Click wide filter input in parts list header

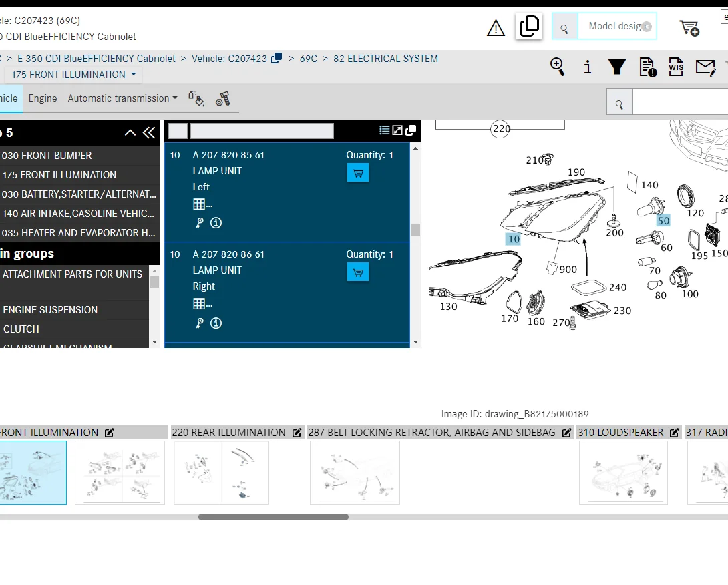(262, 130)
